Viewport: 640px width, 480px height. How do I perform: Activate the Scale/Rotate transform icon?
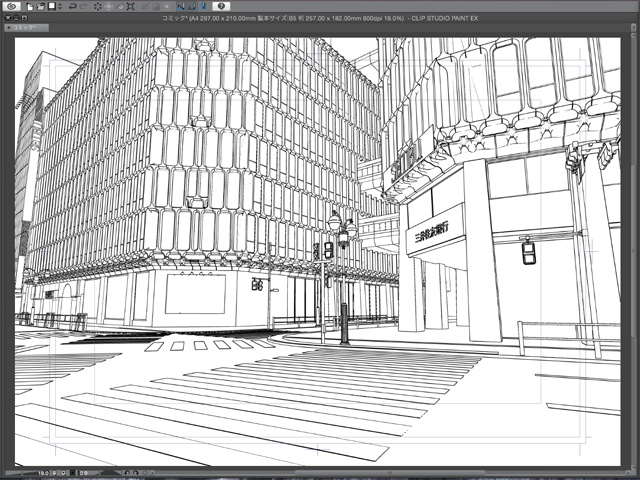pyautogui.click(x=131, y=7)
